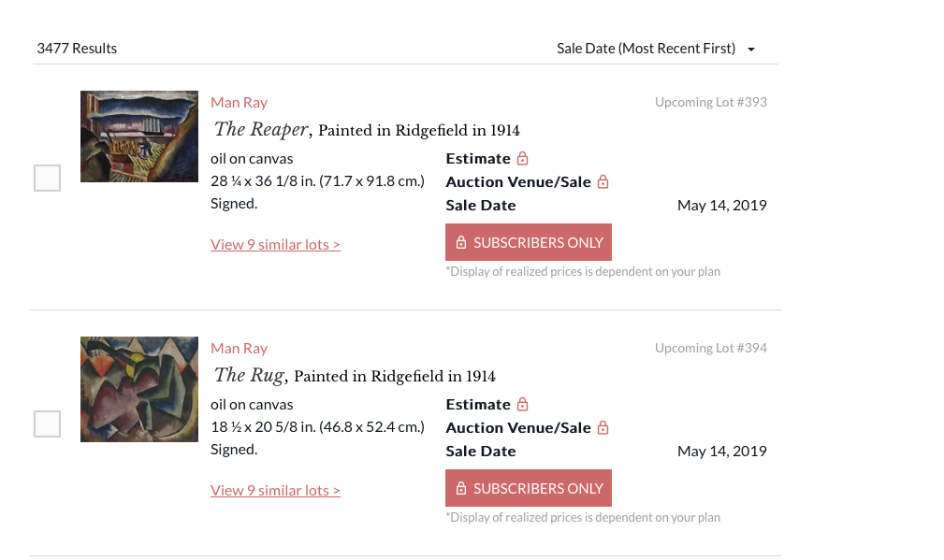The height and width of the screenshot is (560, 944).
Task: Open the Man Ray artist link for The Reaper
Action: tap(239, 102)
